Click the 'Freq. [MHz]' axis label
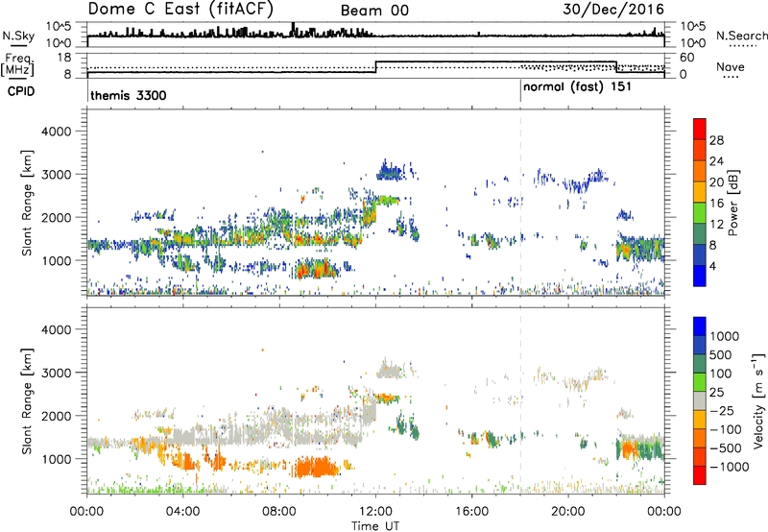Image resolution: width=768 pixels, height=532 pixels. [x=17, y=65]
